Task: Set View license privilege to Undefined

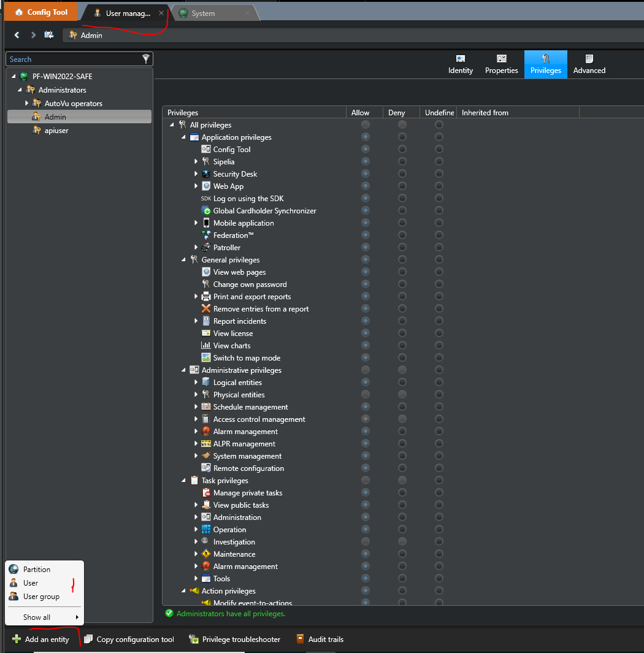Action: coord(439,333)
